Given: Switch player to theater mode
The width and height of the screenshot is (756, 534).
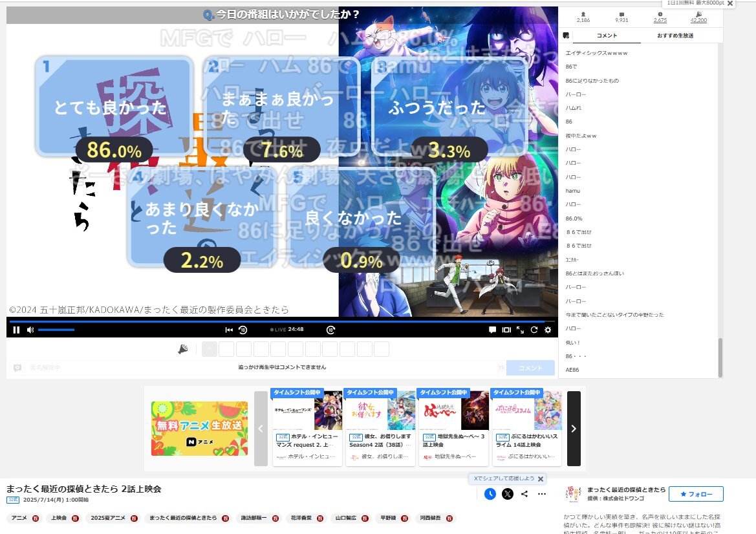Looking at the screenshot, I should click(506, 330).
